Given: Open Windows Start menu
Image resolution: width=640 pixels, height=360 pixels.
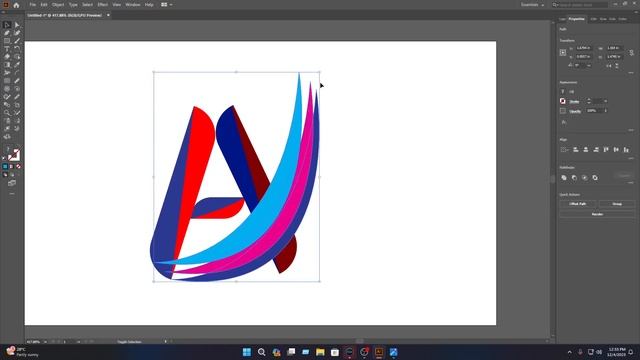Looking at the screenshot, I should click(x=247, y=352).
